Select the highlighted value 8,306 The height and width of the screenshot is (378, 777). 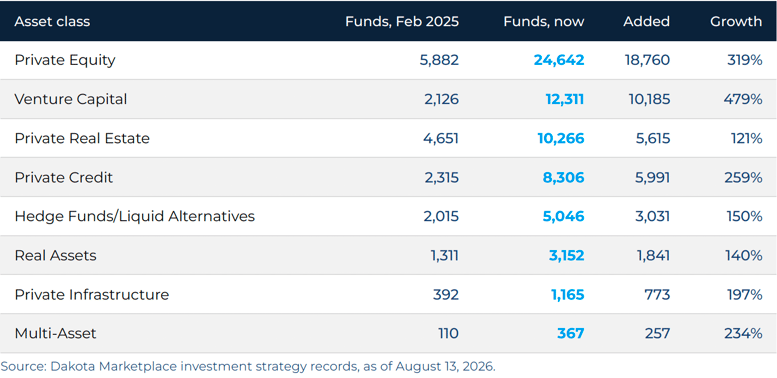click(564, 177)
